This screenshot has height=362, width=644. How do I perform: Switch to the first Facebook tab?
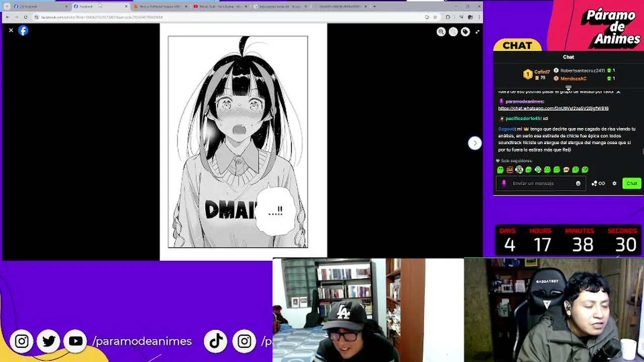click(x=40, y=7)
